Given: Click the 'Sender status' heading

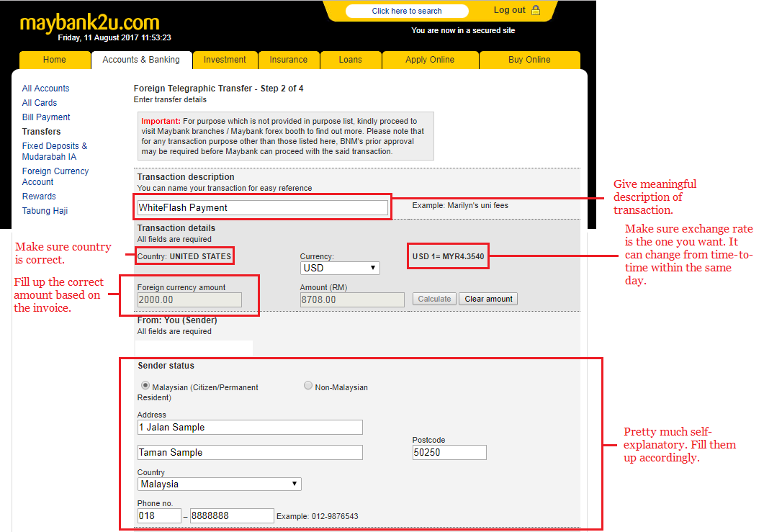Looking at the screenshot, I should (166, 366).
